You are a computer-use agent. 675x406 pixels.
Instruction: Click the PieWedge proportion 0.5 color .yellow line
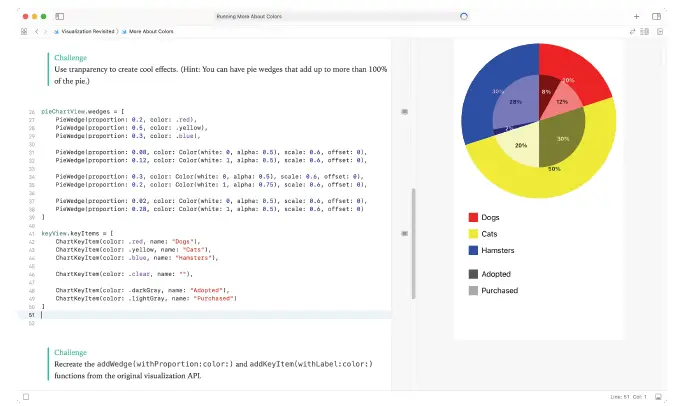131,128
